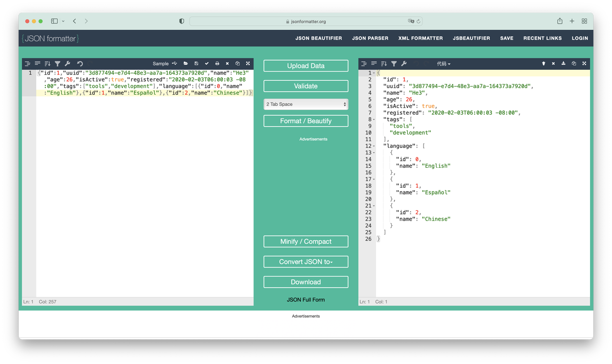This screenshot has height=364, width=612.
Task: Open JSON BEAUTIFIER menu item
Action: tap(318, 38)
